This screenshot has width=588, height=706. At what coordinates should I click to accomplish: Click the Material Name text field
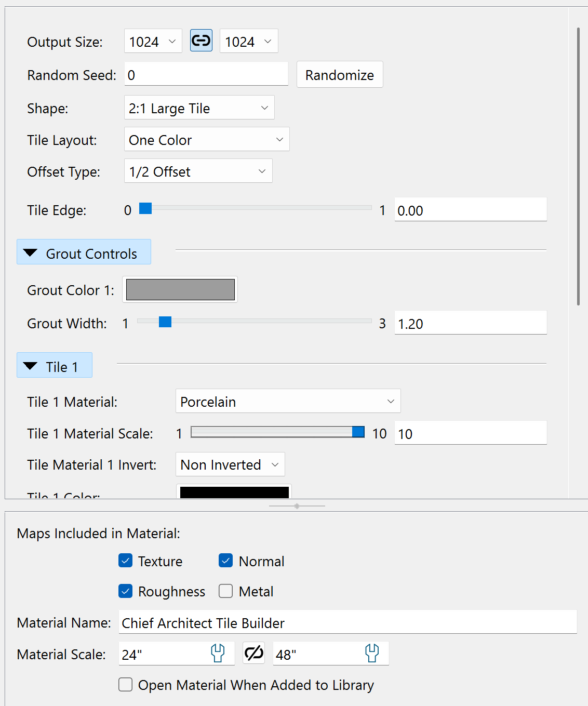[347, 622]
